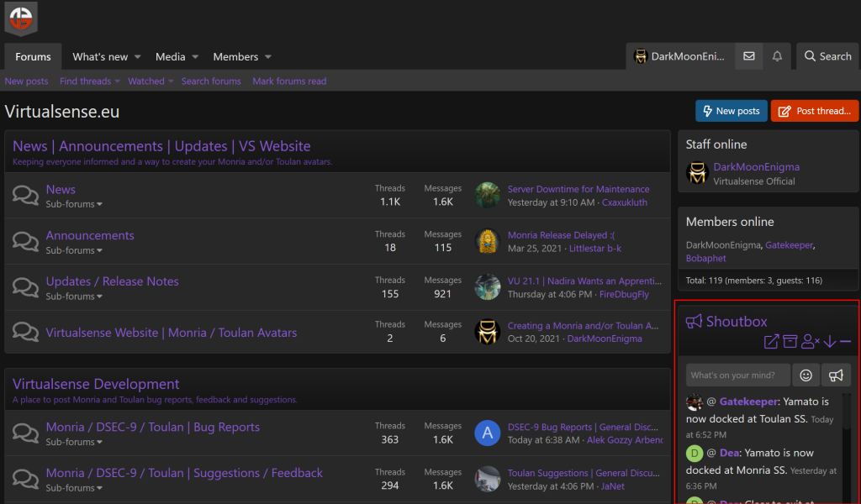Expand the What's new menu arrow
The height and width of the screenshot is (504, 861).
coord(138,57)
